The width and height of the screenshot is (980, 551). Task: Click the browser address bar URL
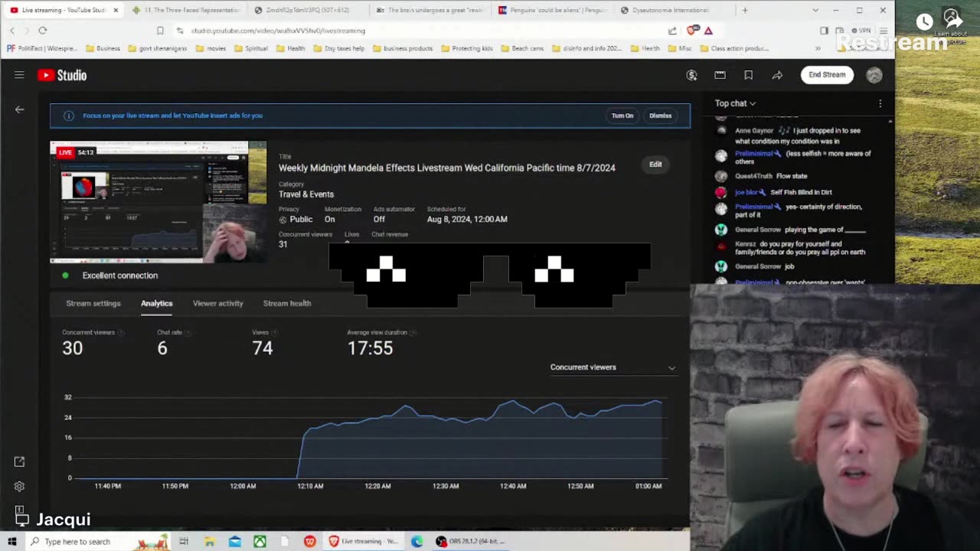coord(278,31)
